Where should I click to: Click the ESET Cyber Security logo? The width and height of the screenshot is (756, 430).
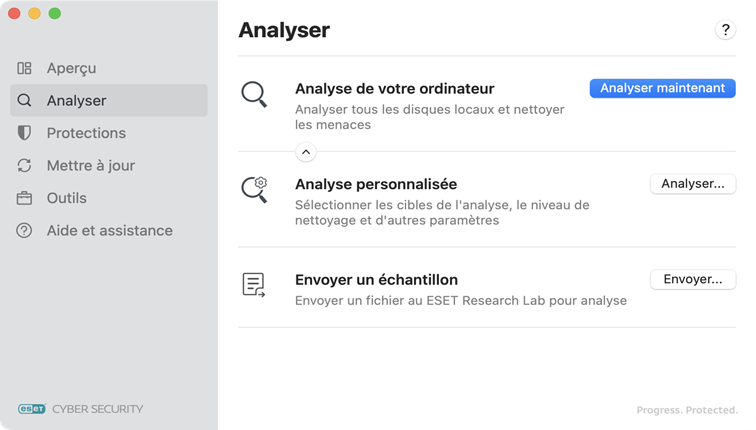81,408
